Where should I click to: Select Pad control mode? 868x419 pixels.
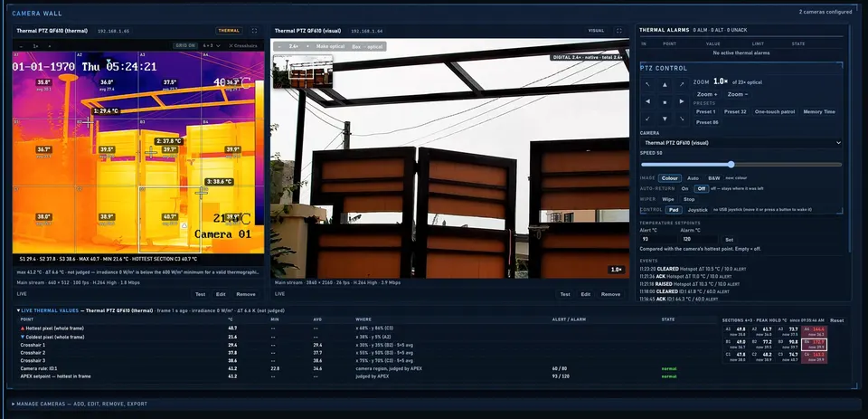(x=673, y=210)
